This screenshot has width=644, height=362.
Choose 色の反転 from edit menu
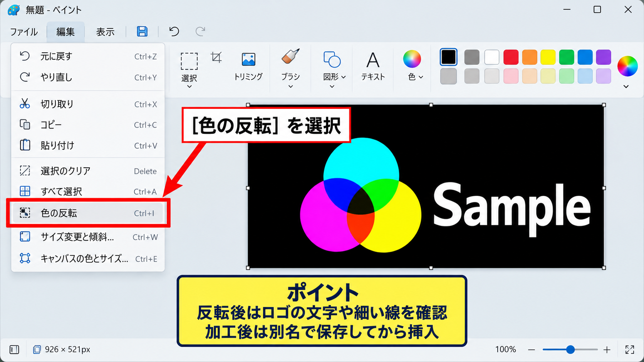88,213
